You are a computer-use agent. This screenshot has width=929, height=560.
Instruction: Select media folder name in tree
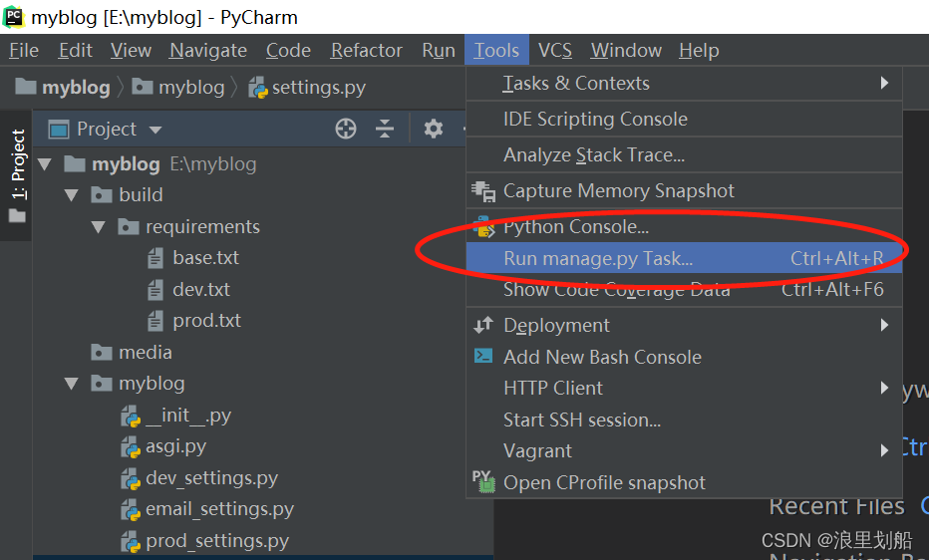coord(146,352)
